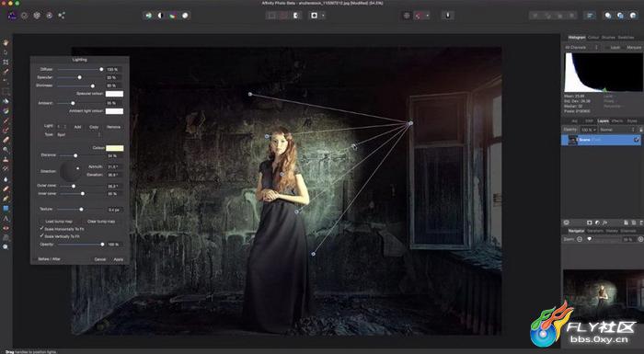Screen dimensions: 644x354
Task: Click the Copy light button
Action: point(94,127)
